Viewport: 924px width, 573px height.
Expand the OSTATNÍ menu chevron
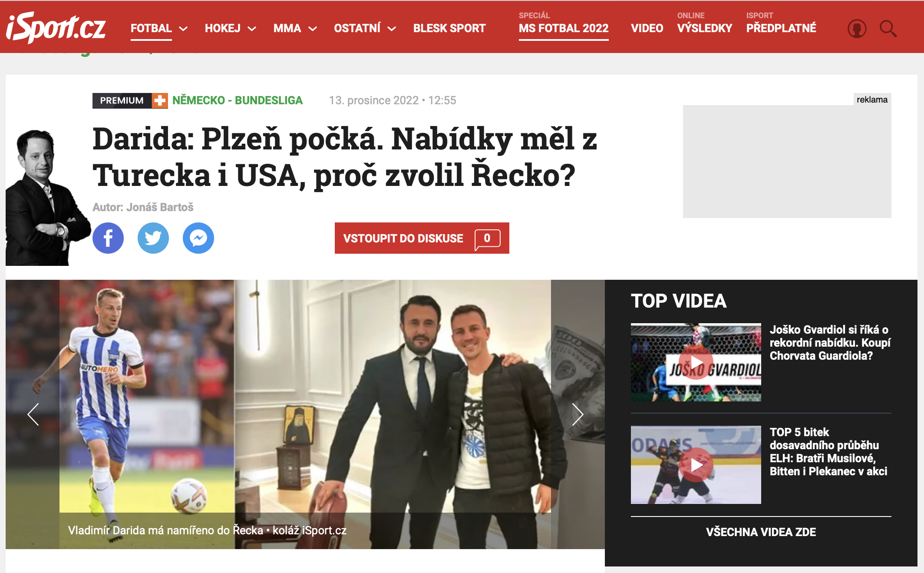392,29
